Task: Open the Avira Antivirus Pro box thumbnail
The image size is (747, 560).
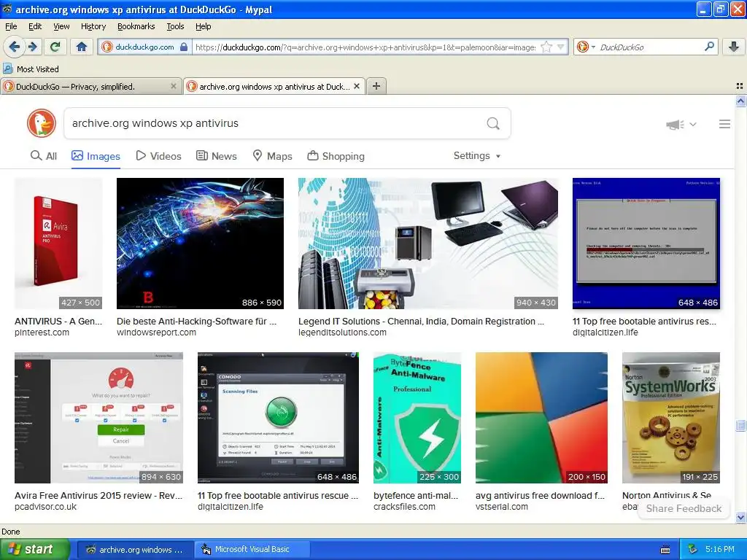Action: (x=58, y=244)
